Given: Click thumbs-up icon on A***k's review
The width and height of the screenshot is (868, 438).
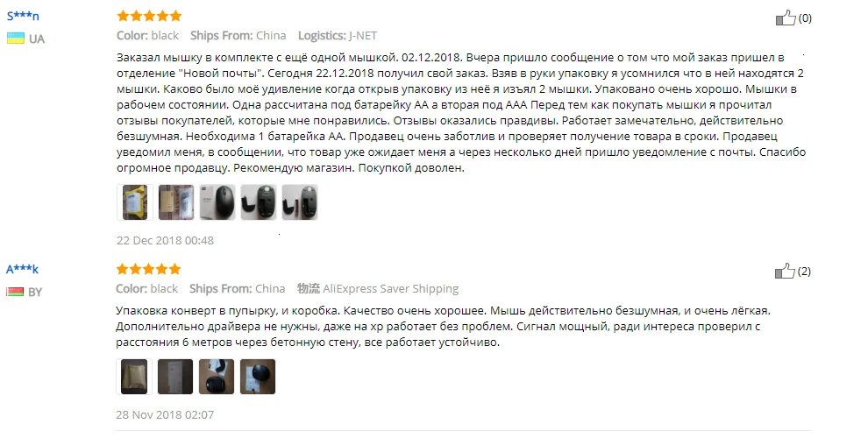Looking at the screenshot, I should click(x=785, y=271).
